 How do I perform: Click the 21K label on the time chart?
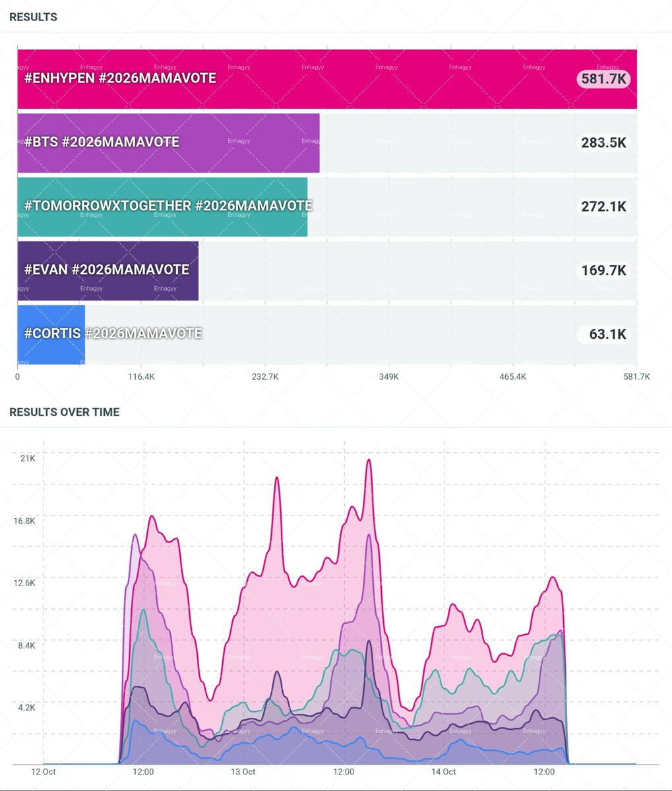tap(28, 458)
